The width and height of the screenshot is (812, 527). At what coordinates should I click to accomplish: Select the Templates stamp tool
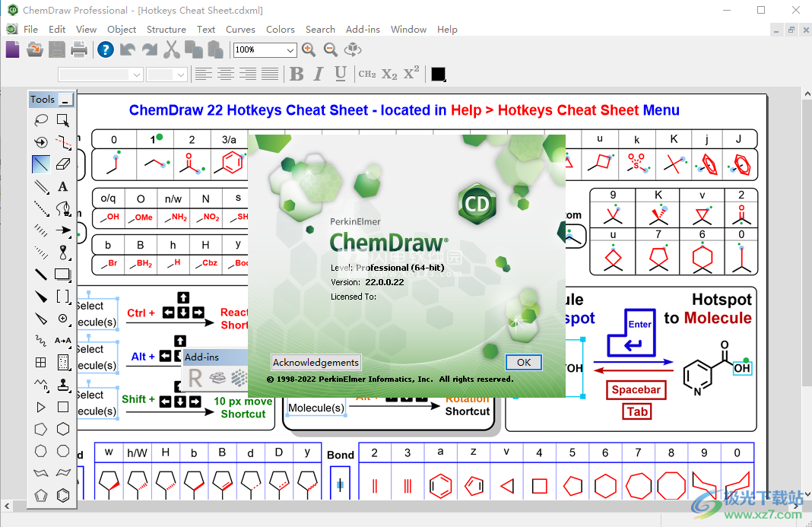[x=63, y=385]
